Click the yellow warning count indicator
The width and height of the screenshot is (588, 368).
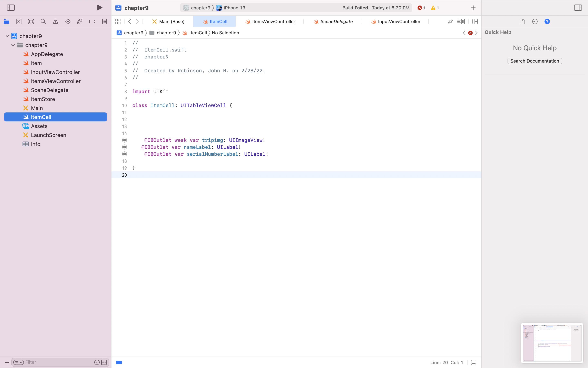(x=435, y=8)
